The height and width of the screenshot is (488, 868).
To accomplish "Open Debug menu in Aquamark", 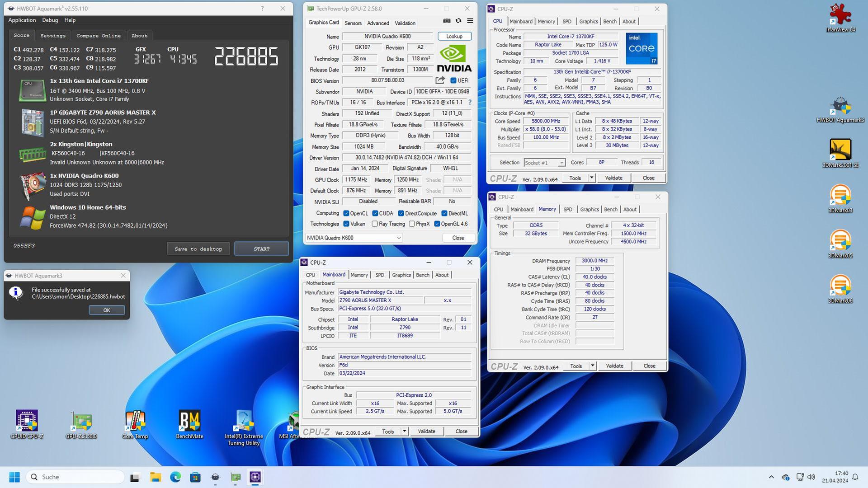I will 50,20.
